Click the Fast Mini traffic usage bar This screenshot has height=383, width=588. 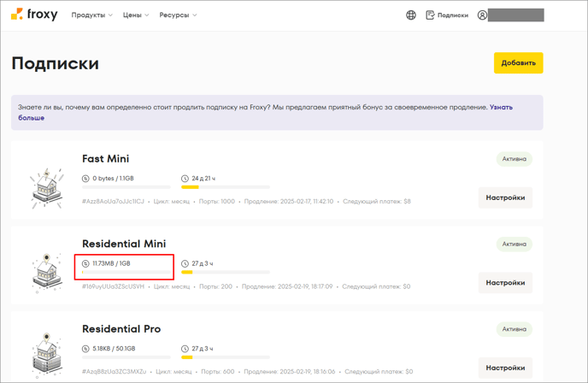point(126,187)
